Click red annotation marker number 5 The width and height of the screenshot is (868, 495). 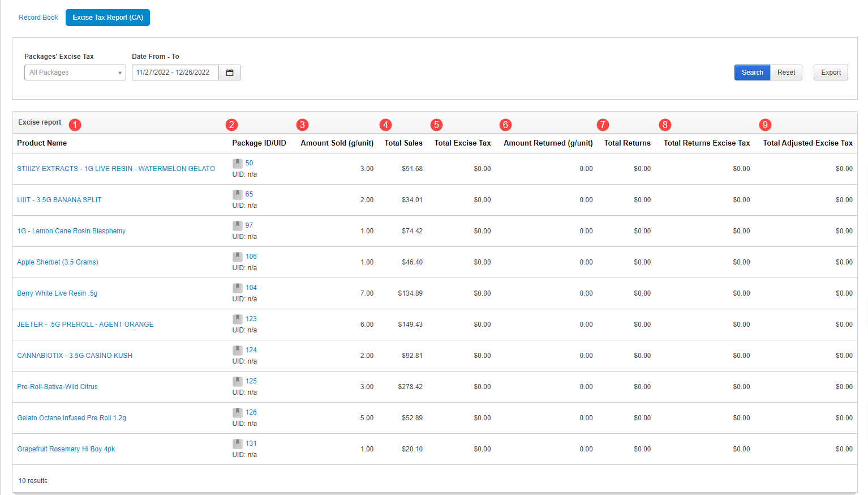[436, 125]
